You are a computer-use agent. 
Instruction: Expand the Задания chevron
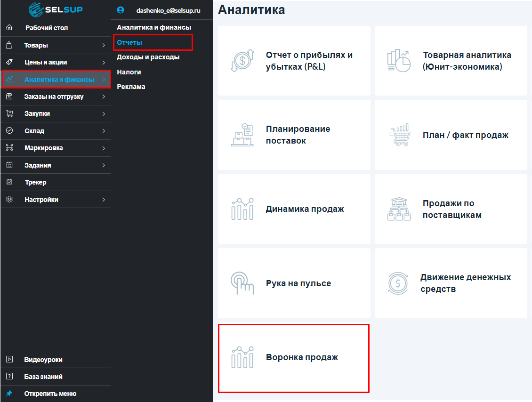[x=104, y=165]
